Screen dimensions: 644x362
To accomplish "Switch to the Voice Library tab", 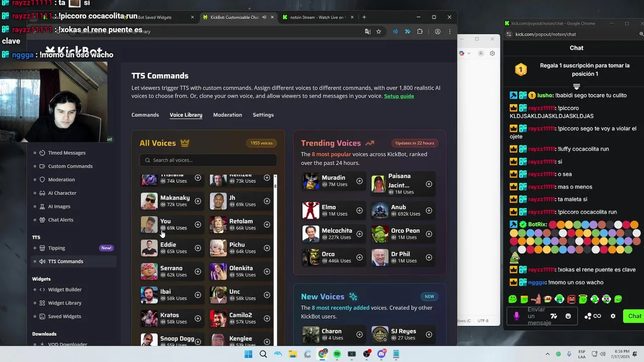I will point(186,115).
